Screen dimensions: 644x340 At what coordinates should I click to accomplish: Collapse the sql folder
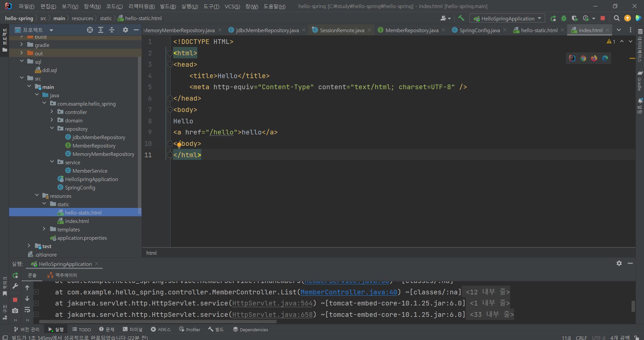21,61
